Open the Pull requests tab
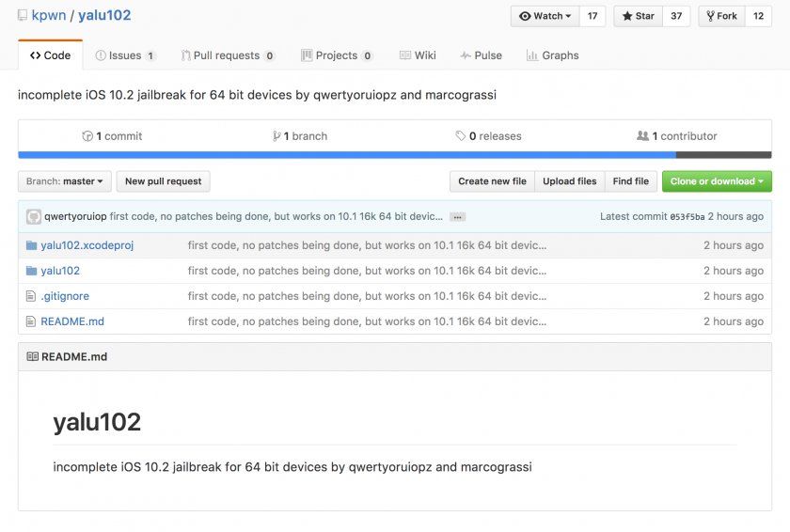The height and width of the screenshot is (532, 790). click(228, 55)
